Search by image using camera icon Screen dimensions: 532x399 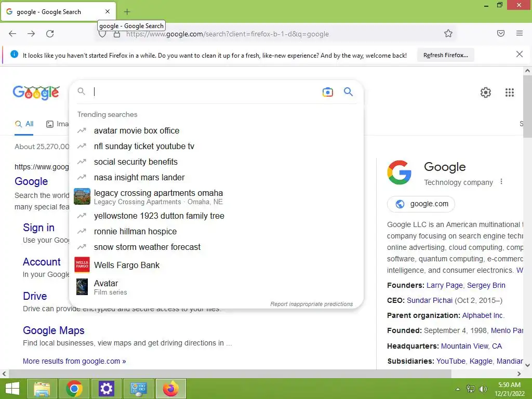pos(328,92)
